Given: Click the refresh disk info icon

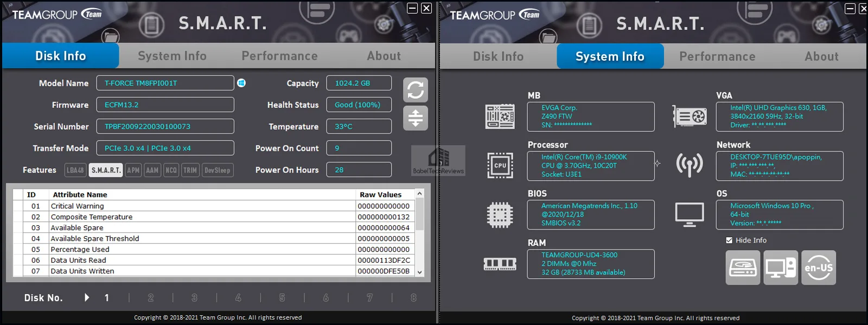Looking at the screenshot, I should pos(416,90).
